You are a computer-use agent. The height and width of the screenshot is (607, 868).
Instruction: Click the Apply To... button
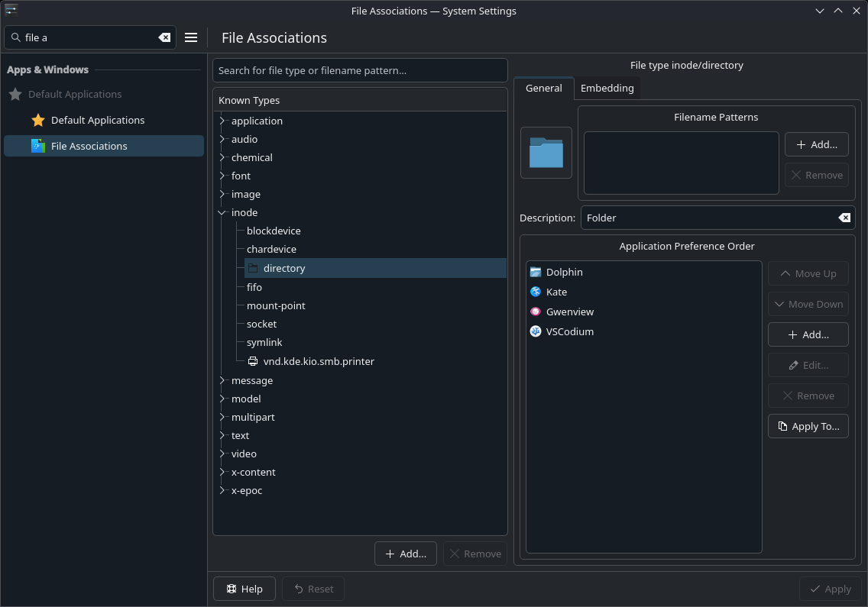[x=808, y=426]
